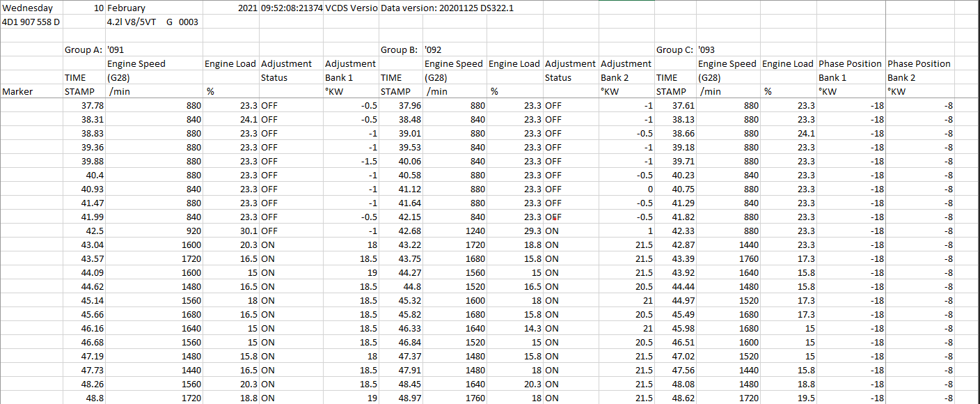Select the 4D1 907 558 D cell
The height and width of the screenshot is (404, 980).
point(31,22)
